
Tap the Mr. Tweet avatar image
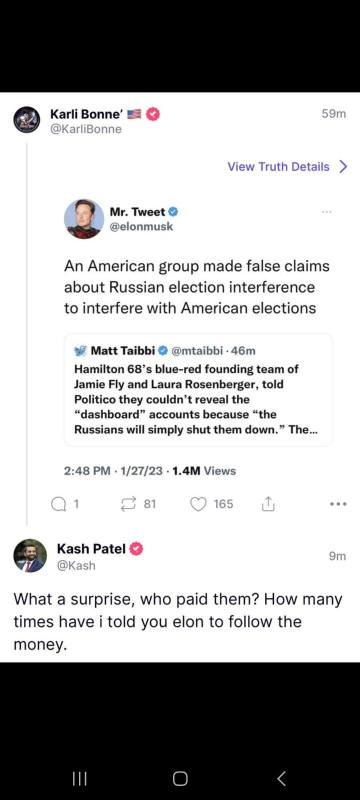[x=84, y=219]
